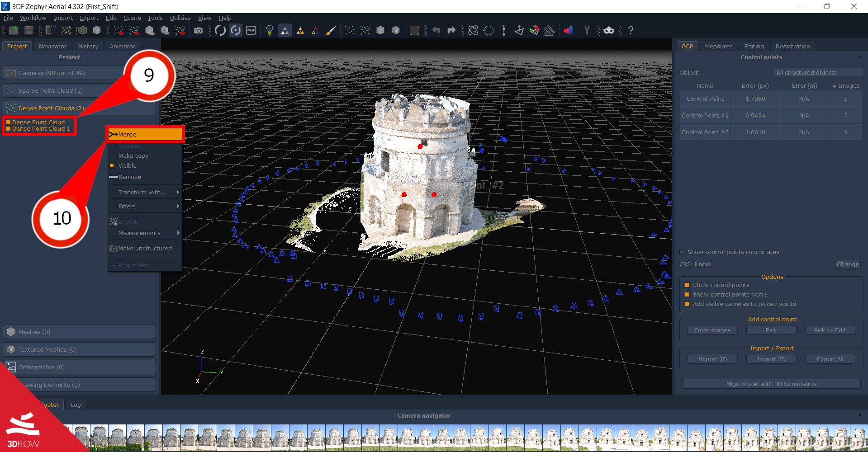Select the Control Point #2 row

click(x=771, y=116)
